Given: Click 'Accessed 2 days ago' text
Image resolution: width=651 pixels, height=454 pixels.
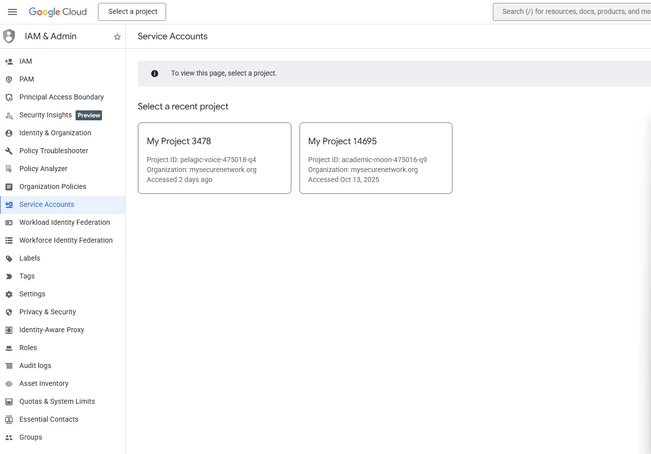Looking at the screenshot, I should click(x=179, y=180).
